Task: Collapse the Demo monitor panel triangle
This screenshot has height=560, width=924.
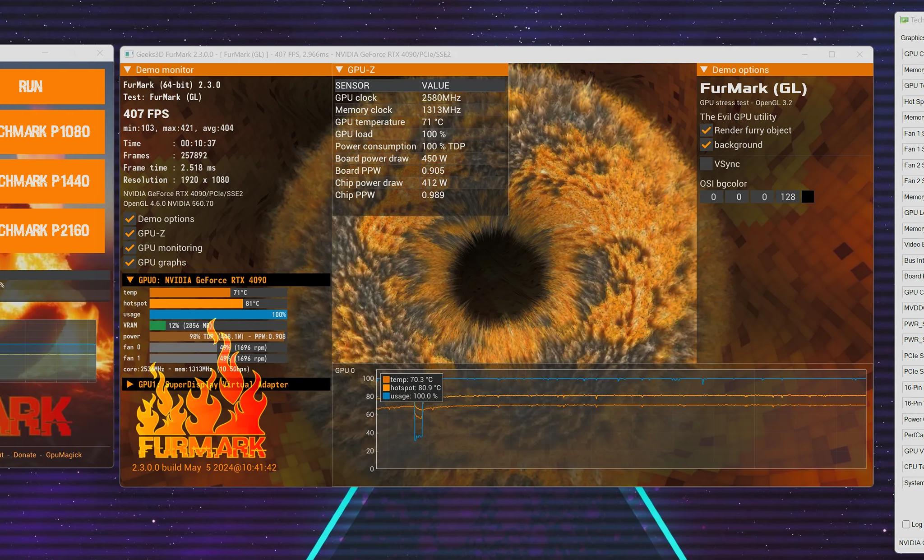Action: coord(128,70)
